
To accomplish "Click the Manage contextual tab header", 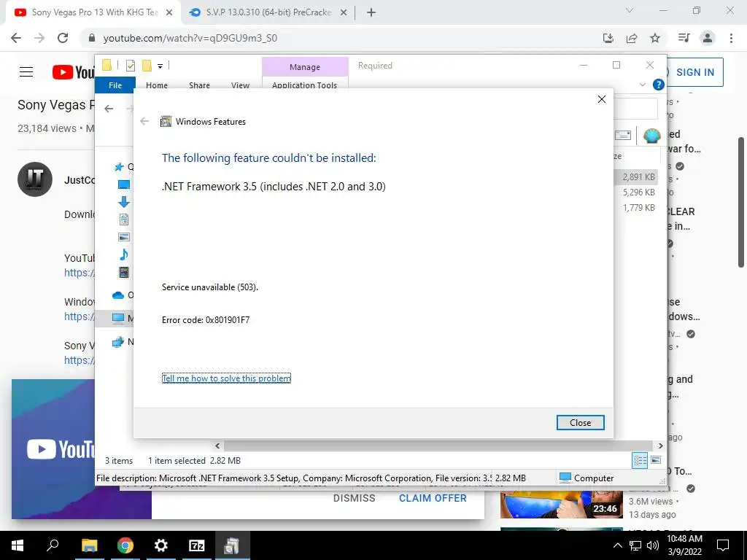I will pos(305,67).
